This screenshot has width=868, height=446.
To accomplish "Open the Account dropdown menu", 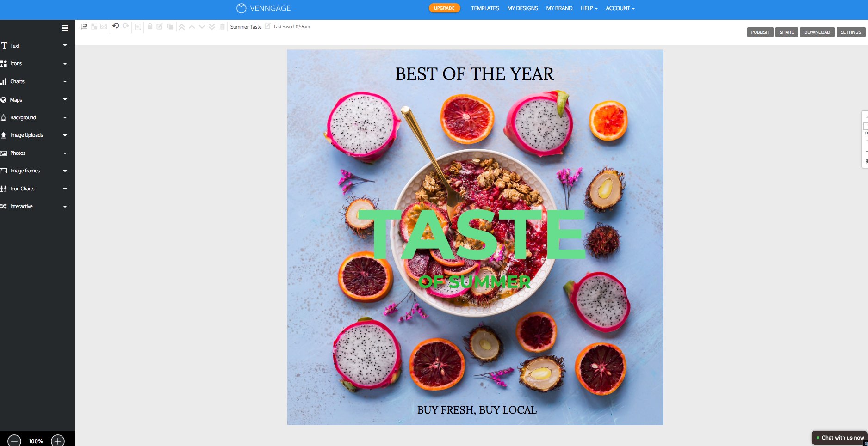I will [620, 8].
